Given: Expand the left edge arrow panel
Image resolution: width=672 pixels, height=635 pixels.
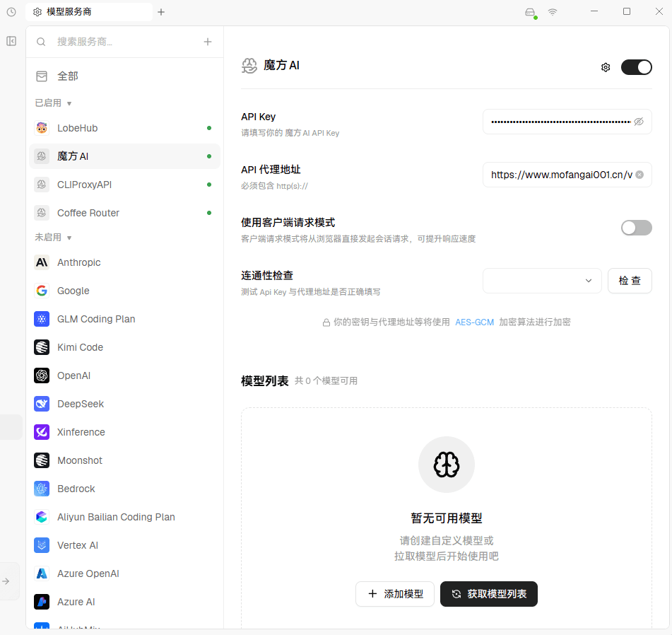Looking at the screenshot, I should point(6,581).
